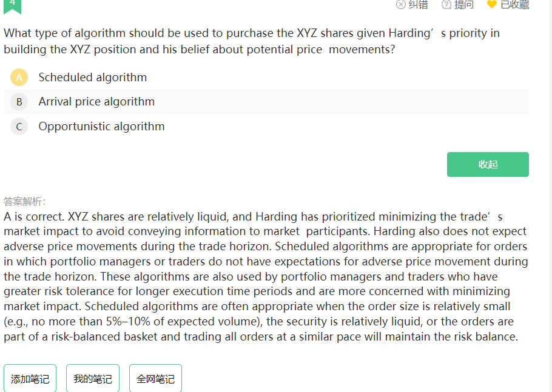Select option C circle

19,127
